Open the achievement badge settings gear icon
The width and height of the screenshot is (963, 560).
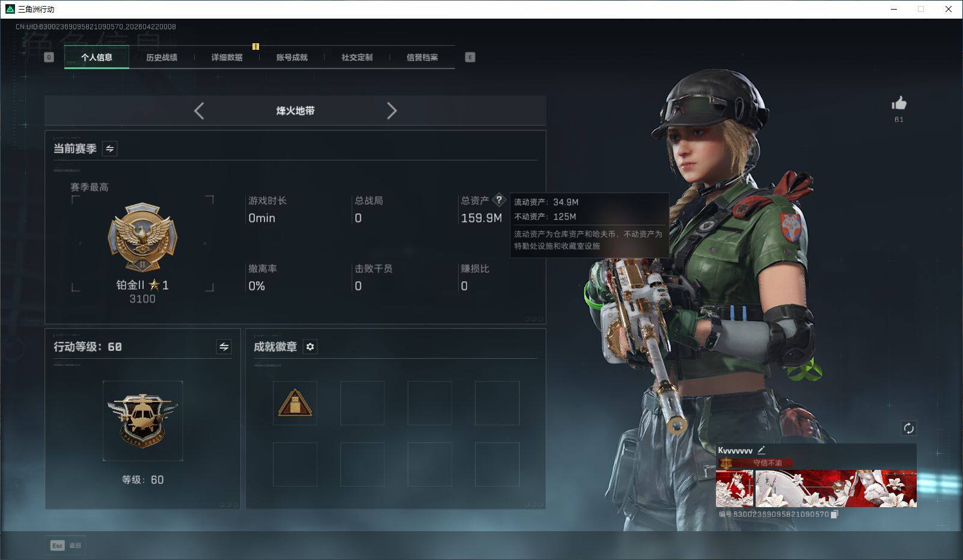pos(310,347)
